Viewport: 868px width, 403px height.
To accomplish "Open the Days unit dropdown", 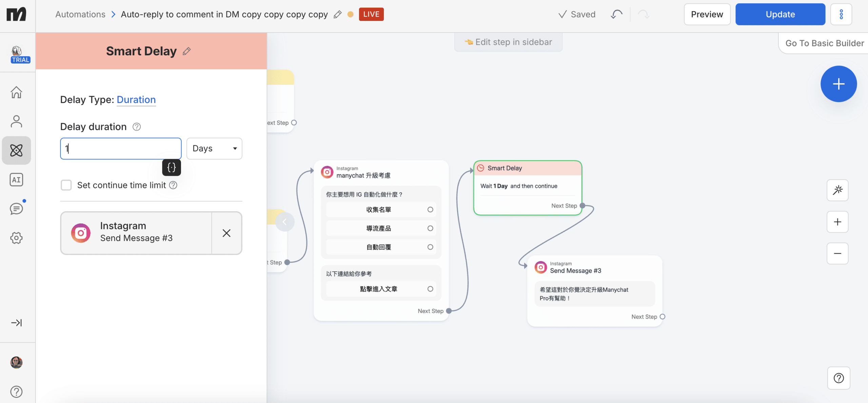I will (x=214, y=149).
